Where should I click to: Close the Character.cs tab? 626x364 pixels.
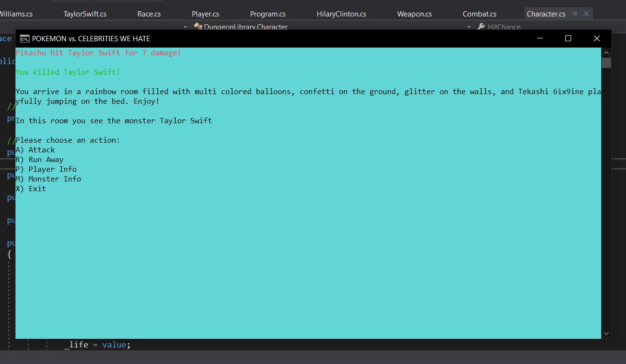pyautogui.click(x=586, y=14)
